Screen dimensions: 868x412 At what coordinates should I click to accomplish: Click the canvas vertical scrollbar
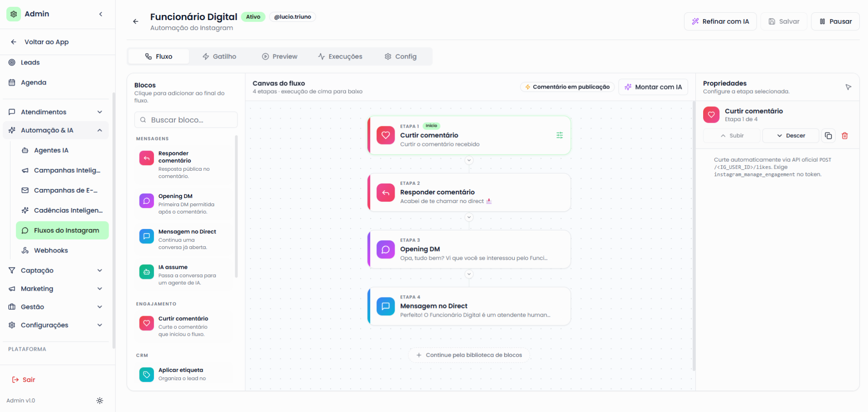click(694, 236)
